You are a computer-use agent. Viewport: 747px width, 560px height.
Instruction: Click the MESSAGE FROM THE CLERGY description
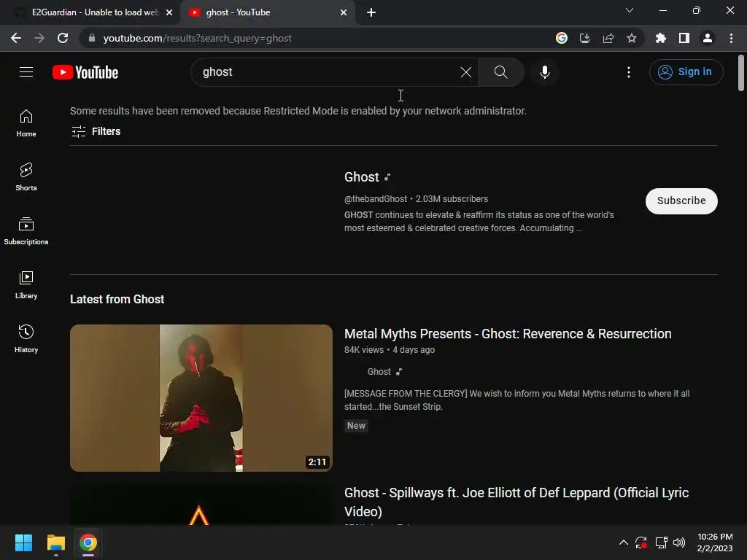tap(517, 400)
